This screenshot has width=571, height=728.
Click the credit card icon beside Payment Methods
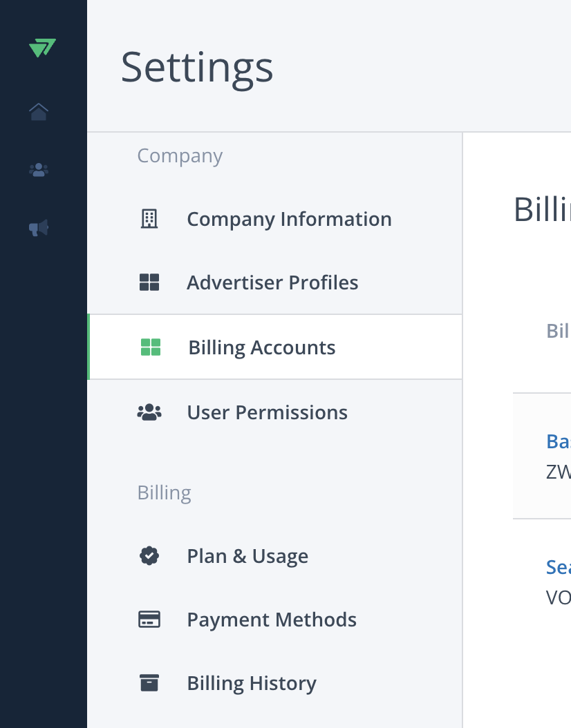[x=149, y=620]
